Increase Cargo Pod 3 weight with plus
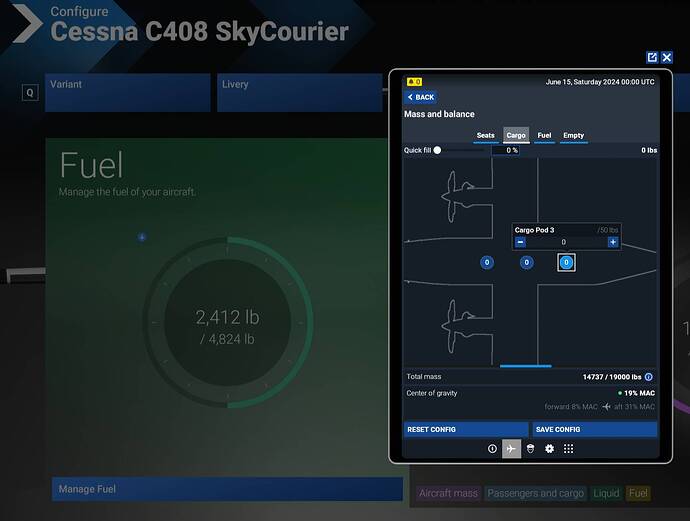This screenshot has width=690, height=521. [613, 242]
